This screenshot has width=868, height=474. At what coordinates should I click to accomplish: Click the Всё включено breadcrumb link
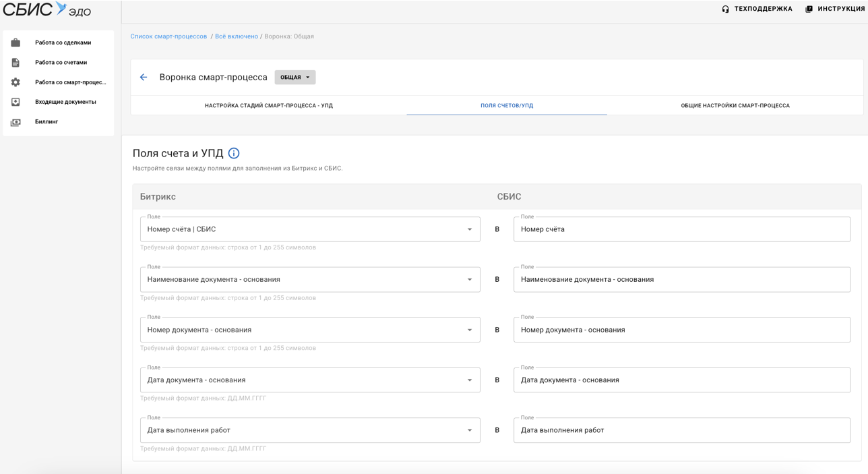(x=236, y=36)
